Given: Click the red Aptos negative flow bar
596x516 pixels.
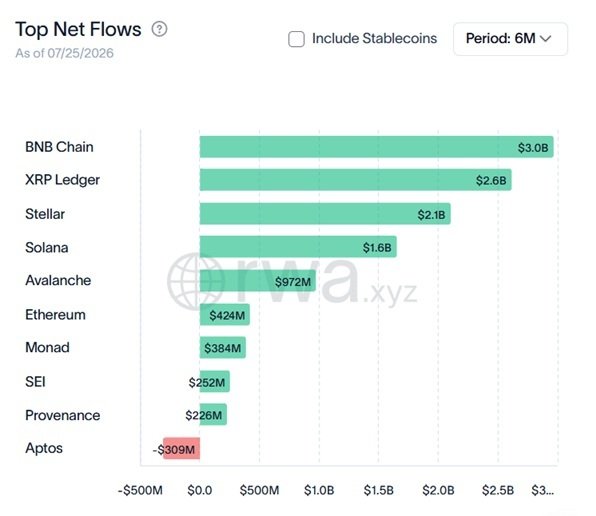Looking at the screenshot, I should pos(182,448).
